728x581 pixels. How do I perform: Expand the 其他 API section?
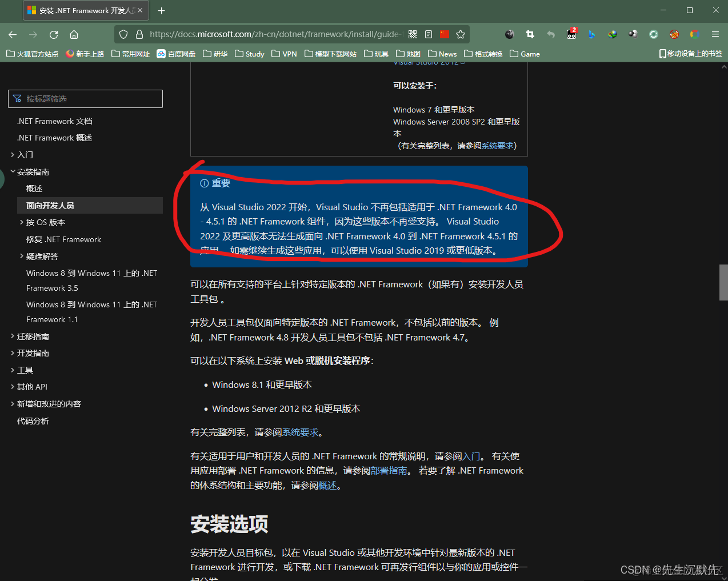pyautogui.click(x=13, y=387)
